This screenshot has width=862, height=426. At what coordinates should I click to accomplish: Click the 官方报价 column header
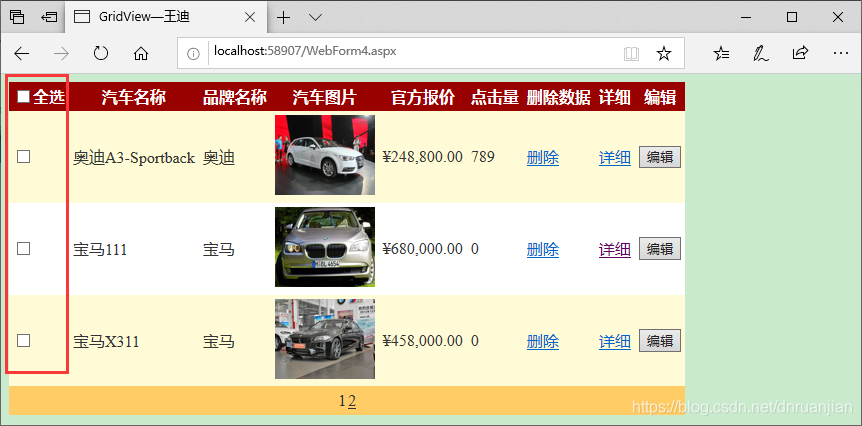(423, 97)
